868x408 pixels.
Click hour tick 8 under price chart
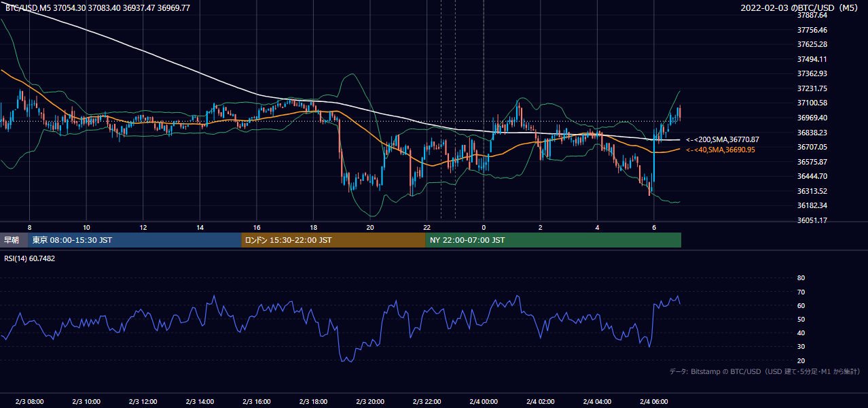point(29,227)
